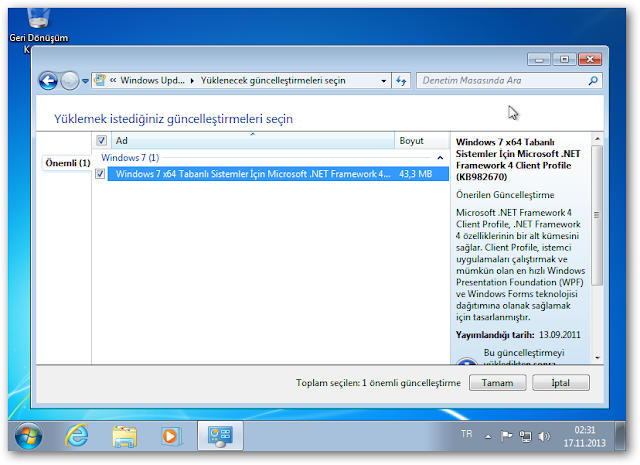Open the address bar history dropdown
This screenshot has width=640, height=465.
383,81
